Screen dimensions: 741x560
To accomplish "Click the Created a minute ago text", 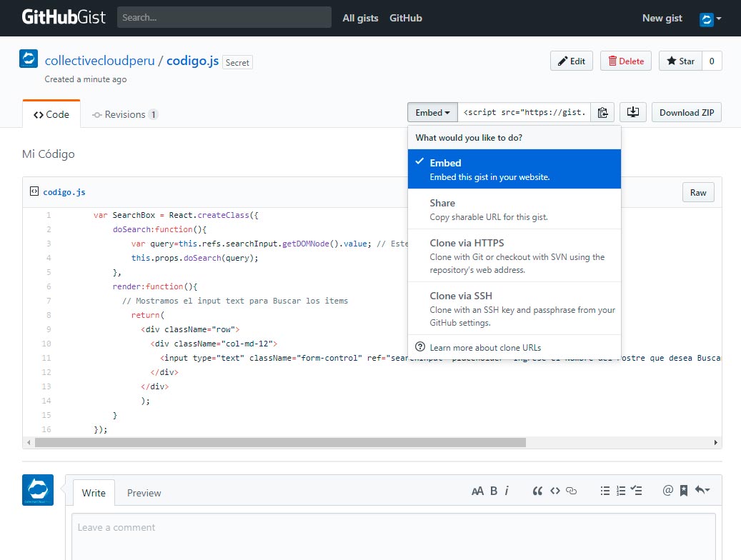I will (86, 79).
